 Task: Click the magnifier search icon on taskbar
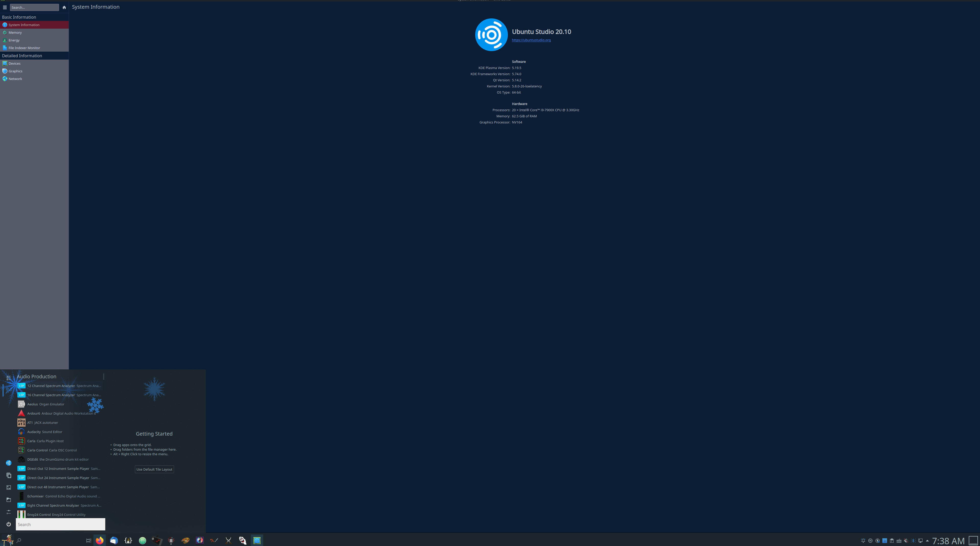19,540
